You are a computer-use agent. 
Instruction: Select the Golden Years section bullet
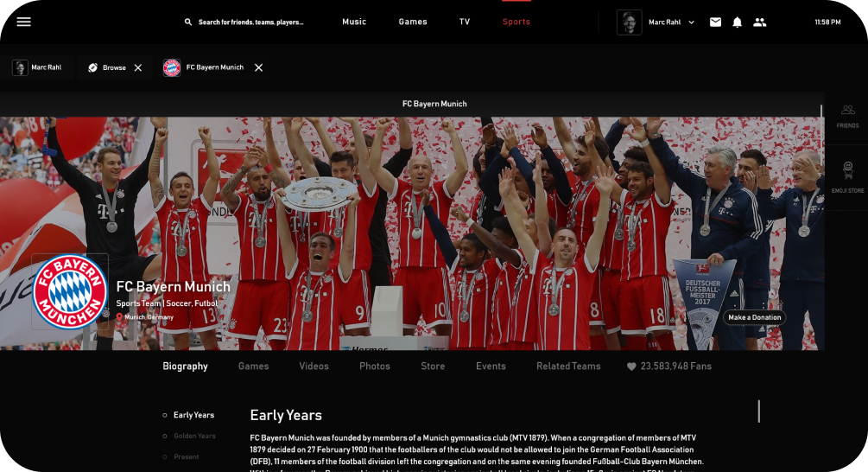(165, 436)
